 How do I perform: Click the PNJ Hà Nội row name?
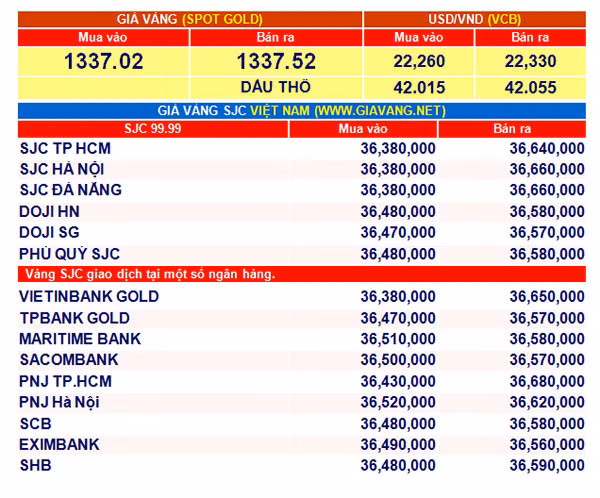pyautogui.click(x=59, y=402)
